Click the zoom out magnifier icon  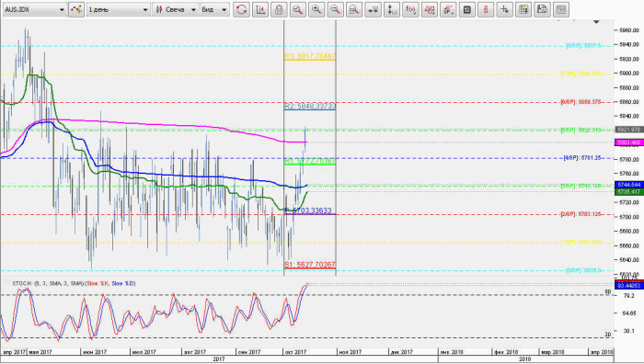[x=335, y=9]
